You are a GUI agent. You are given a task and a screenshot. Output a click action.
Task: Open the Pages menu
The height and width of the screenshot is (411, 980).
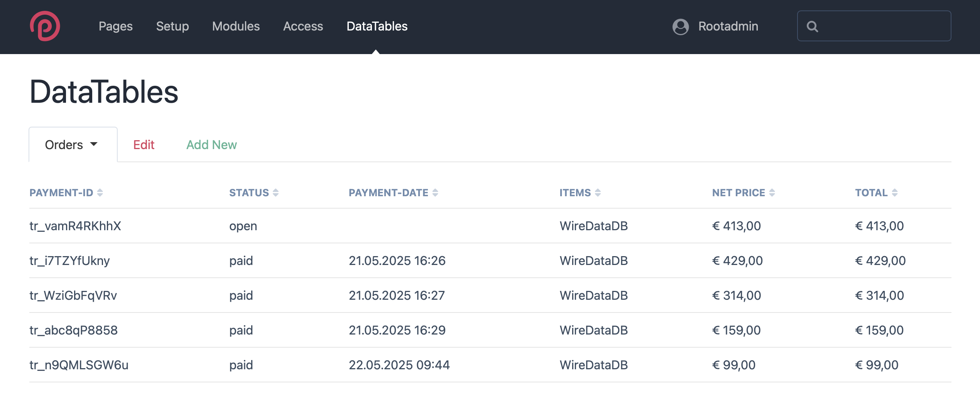pos(116,26)
